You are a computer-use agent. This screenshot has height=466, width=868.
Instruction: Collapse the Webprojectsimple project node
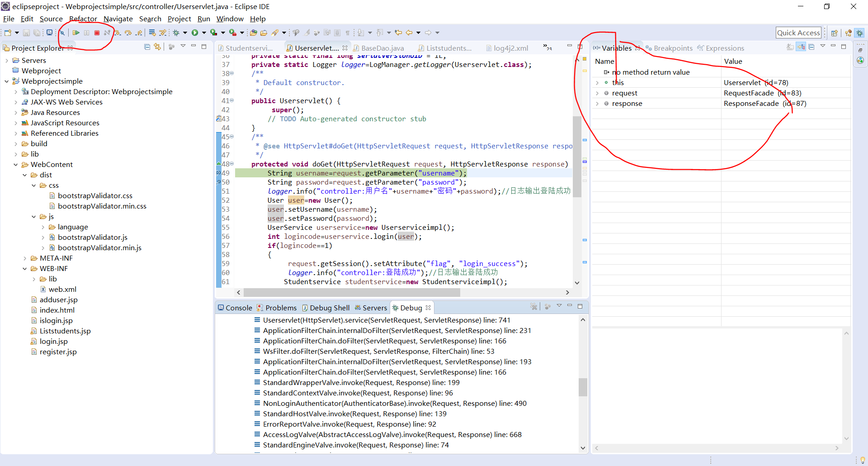click(6, 81)
